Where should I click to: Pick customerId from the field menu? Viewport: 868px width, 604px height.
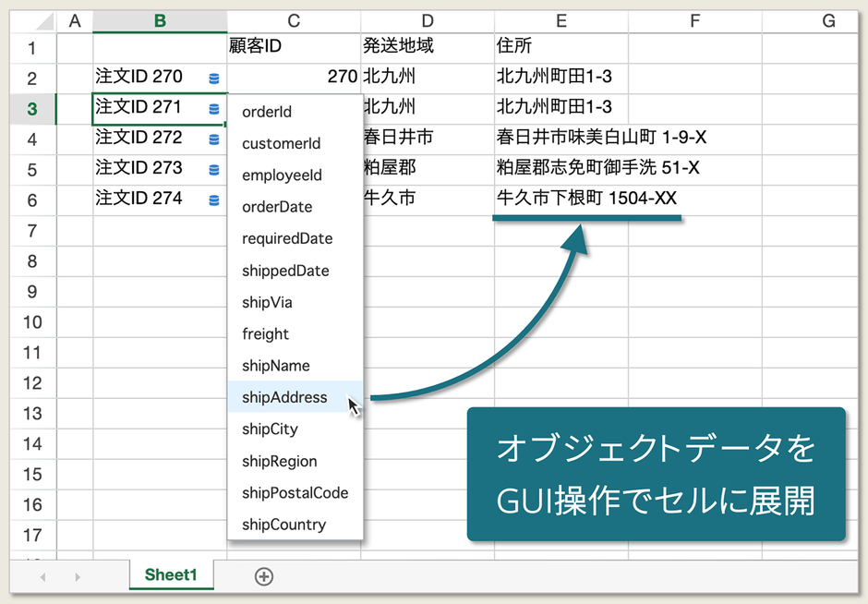point(281,143)
